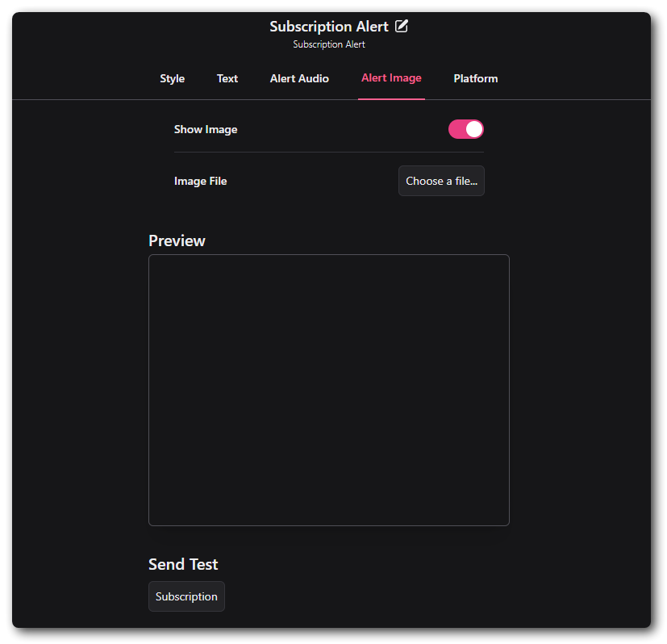The image size is (667, 644).
Task: Switch to the Style tab
Action: coord(172,78)
